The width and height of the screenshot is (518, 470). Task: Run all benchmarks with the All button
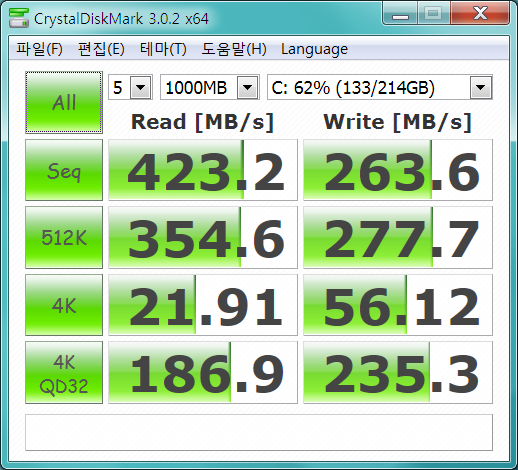[64, 102]
